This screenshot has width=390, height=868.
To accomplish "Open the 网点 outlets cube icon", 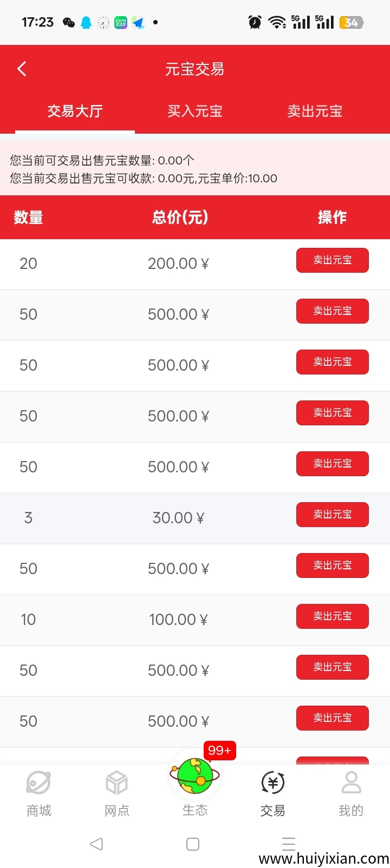I will (117, 782).
